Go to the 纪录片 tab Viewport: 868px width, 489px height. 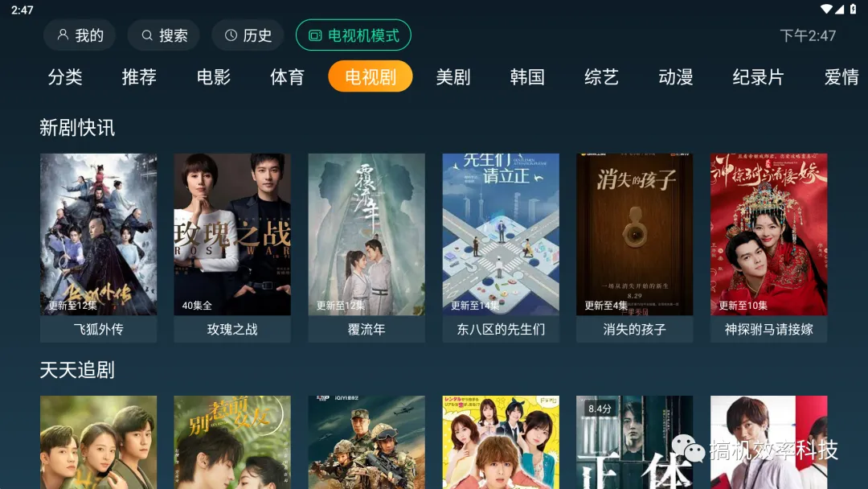point(758,76)
